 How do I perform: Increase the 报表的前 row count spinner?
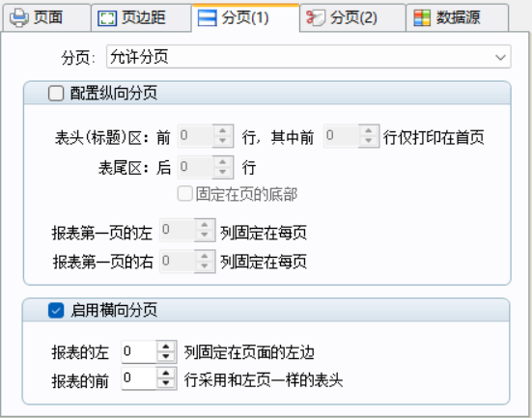click(x=166, y=373)
